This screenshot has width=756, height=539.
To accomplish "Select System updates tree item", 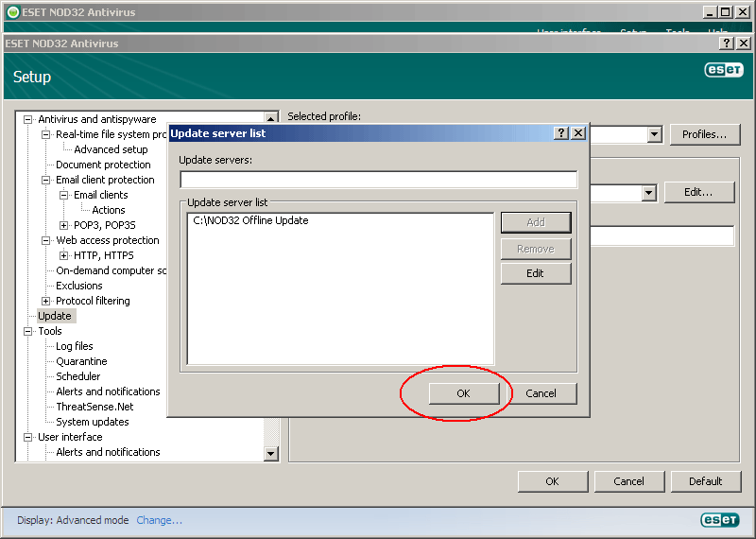I will tap(93, 422).
